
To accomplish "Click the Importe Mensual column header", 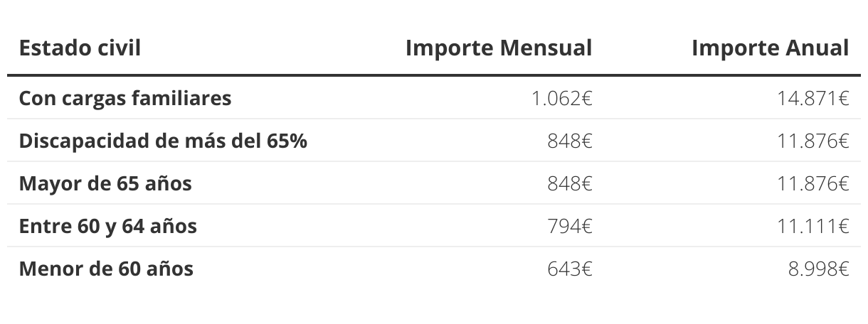I will (x=499, y=48).
